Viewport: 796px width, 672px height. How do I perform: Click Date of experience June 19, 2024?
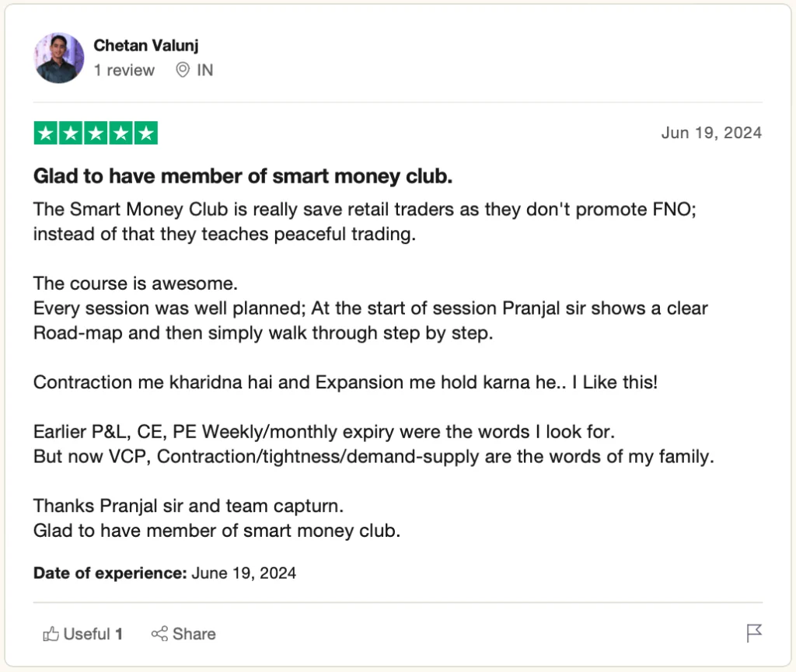point(165,573)
